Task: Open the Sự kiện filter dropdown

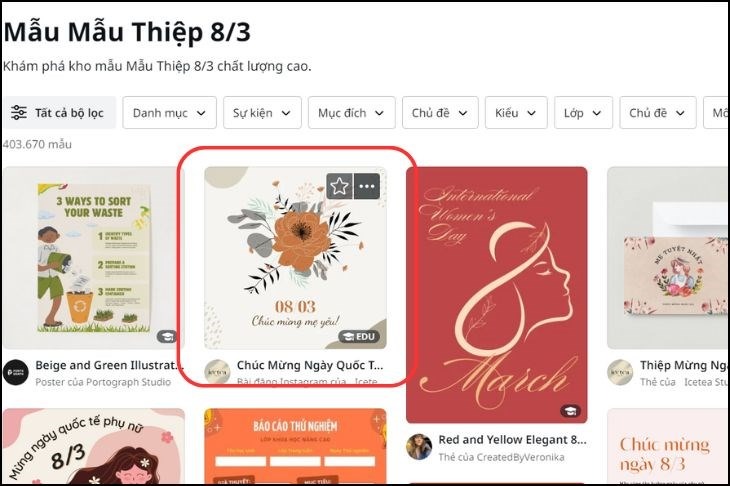Action: click(262, 113)
